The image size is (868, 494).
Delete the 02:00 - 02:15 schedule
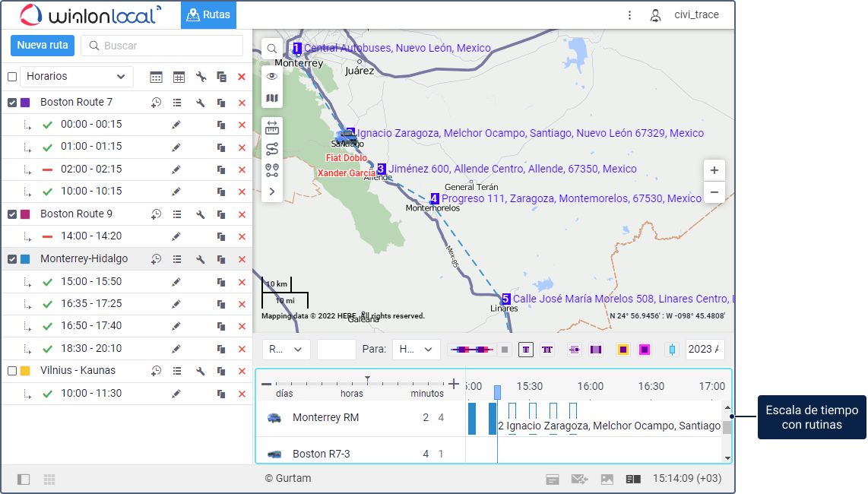click(x=242, y=169)
